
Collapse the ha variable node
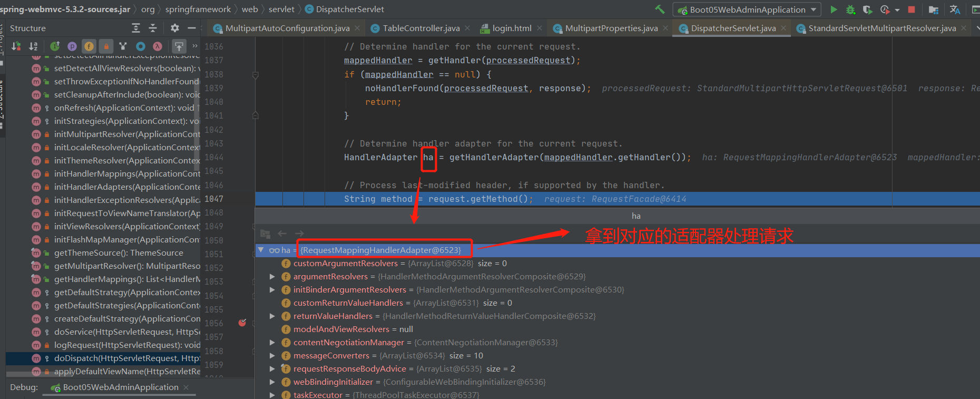(x=261, y=250)
